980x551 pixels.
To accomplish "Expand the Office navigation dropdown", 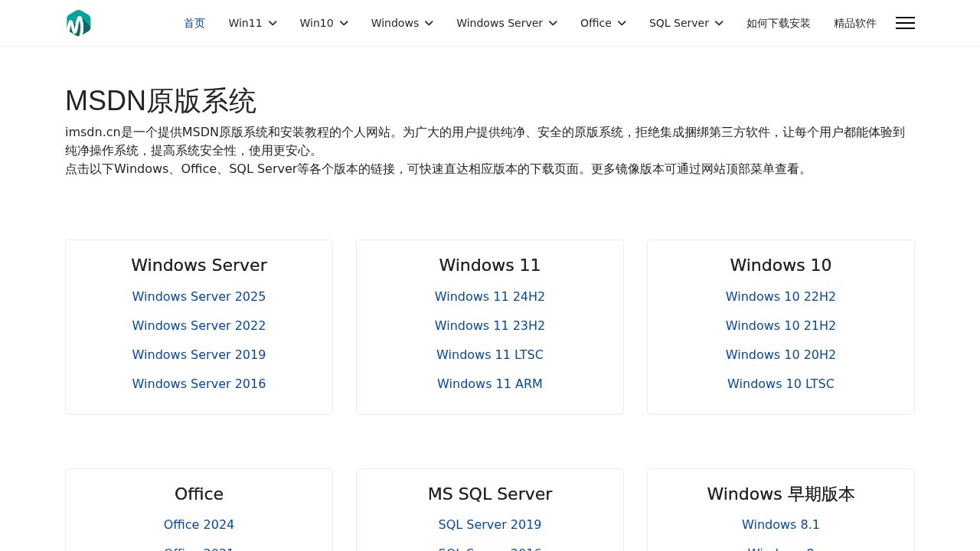I will pos(603,23).
